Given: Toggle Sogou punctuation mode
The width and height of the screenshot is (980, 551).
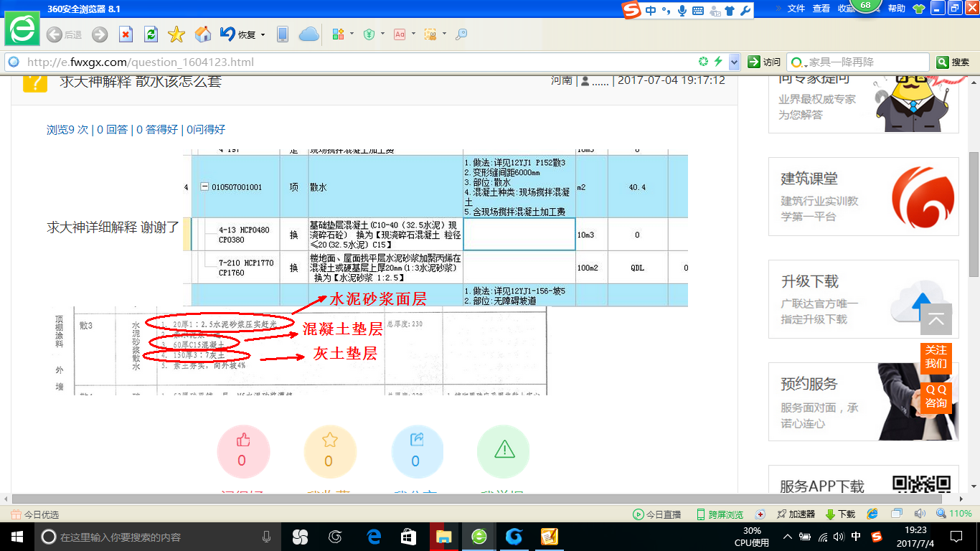Looking at the screenshot, I should click(666, 11).
